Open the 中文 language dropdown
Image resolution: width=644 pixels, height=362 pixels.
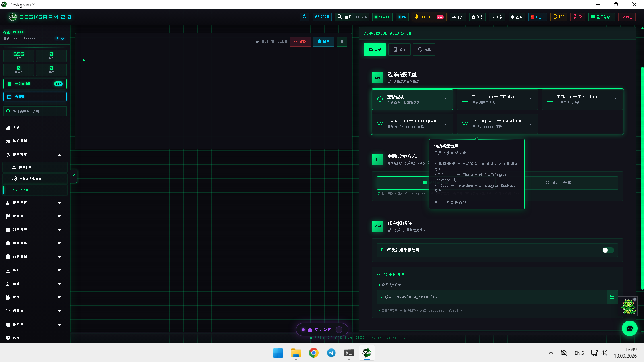538,17
